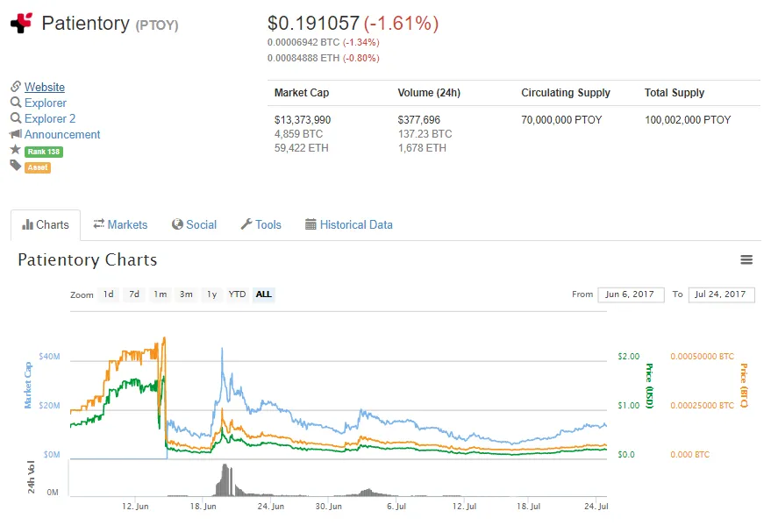Click the Patientory red cross logo
The image size is (771, 532).
click(21, 23)
